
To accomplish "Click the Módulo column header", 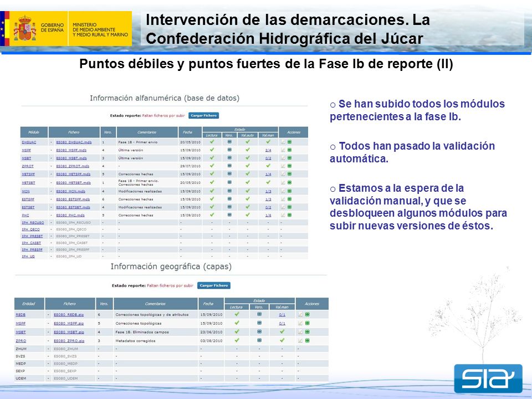I will coord(34,132).
